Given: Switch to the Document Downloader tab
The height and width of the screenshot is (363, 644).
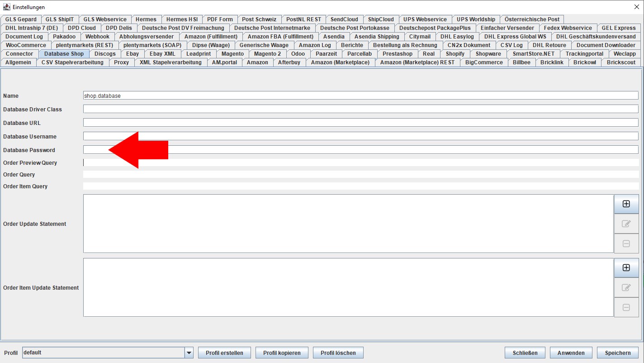Looking at the screenshot, I should point(606,45).
